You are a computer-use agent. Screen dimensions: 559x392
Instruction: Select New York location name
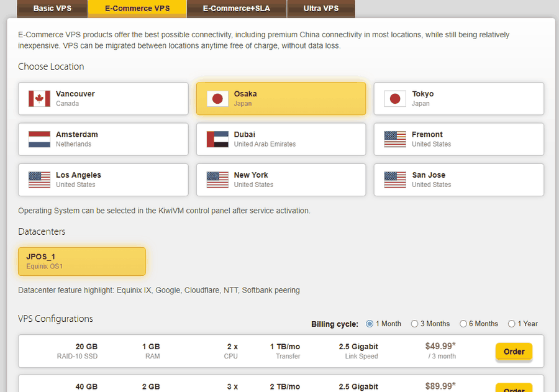point(251,175)
